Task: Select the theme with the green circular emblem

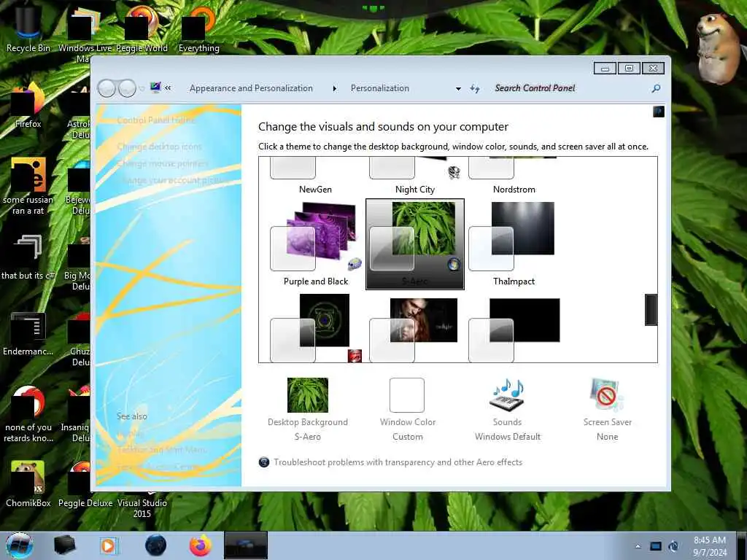Action: coord(315,327)
